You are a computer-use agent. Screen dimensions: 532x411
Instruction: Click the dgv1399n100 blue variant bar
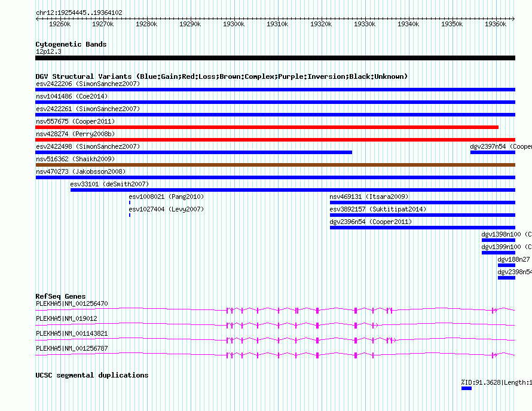tap(499, 253)
